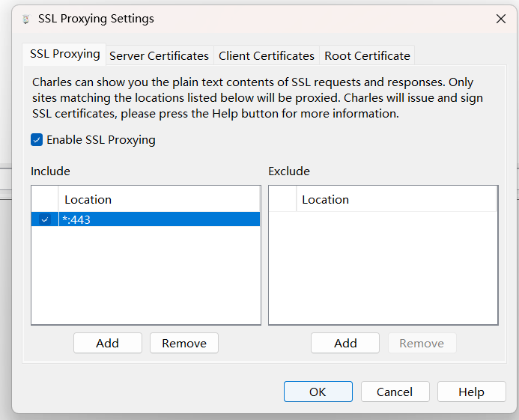Click the Charles icon in the title bar
Viewport: 519px width, 420px height.
click(25, 19)
